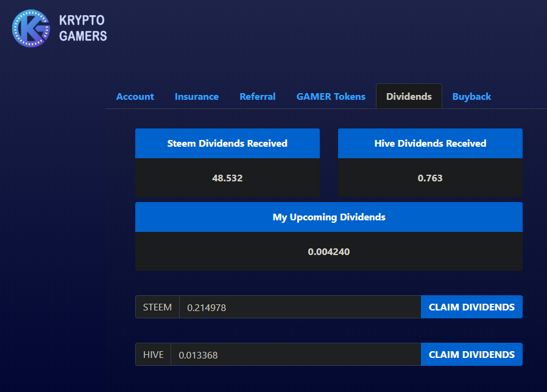
Task: Click the Steem Dividends Received header
Action: coord(227,143)
